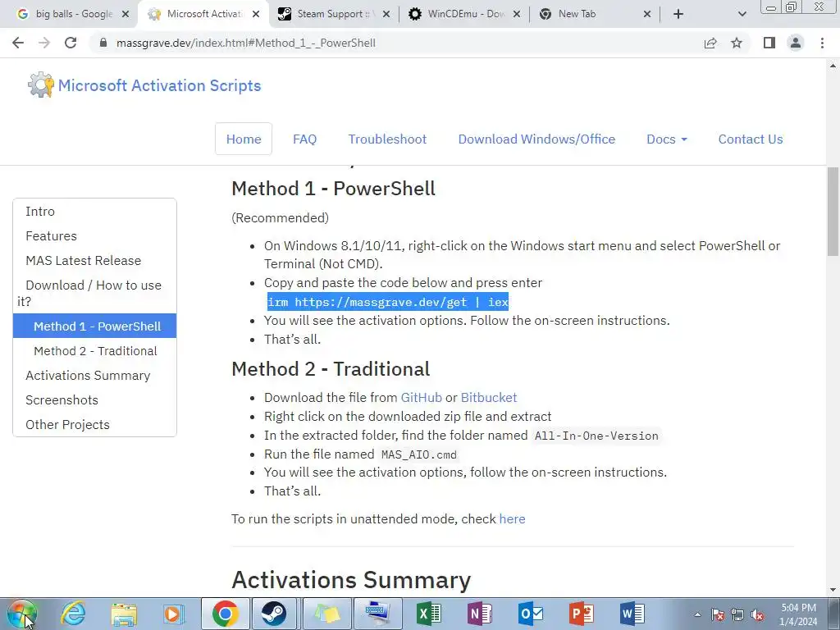
Task: Click the Activations Summary heading
Action: pos(351,580)
